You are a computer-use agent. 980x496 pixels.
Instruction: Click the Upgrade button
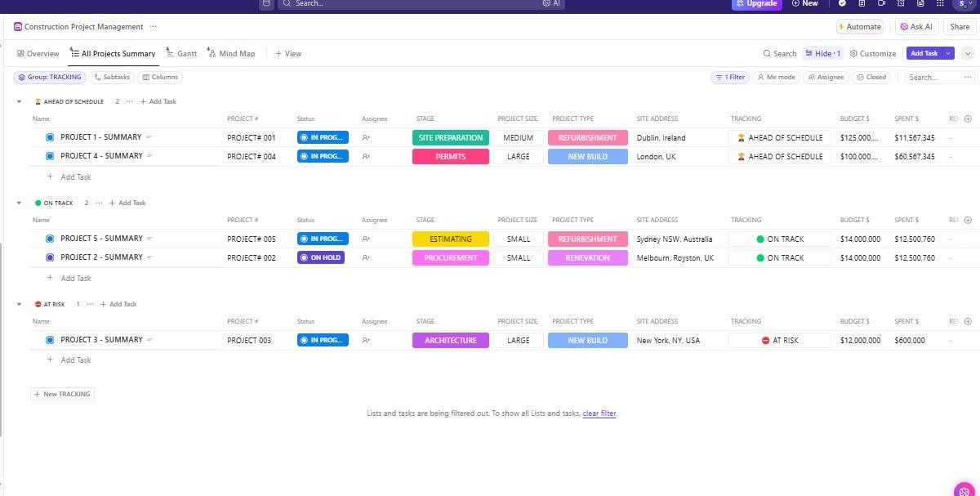pos(756,3)
